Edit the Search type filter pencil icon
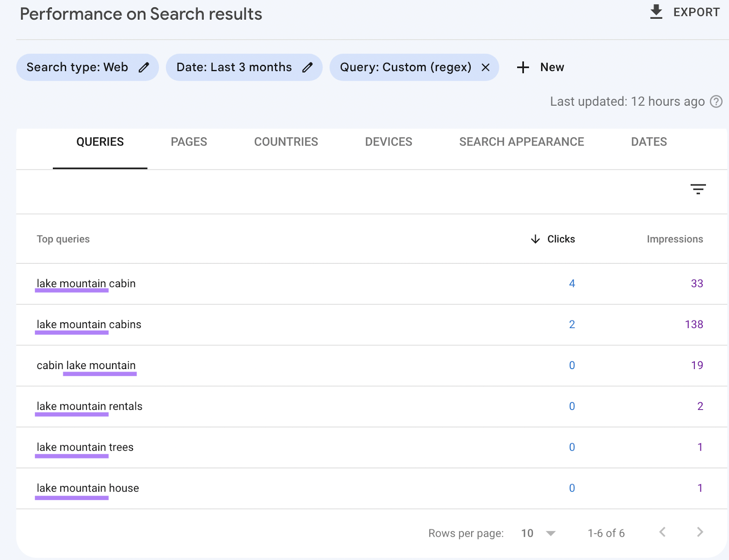Viewport: 729px width, 560px height. tap(144, 67)
